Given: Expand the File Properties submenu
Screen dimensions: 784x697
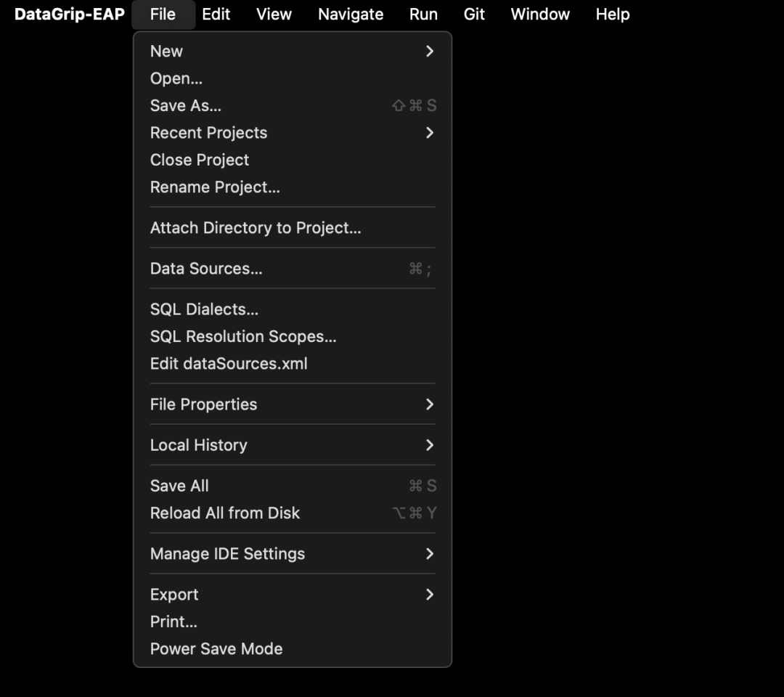Looking at the screenshot, I should (x=293, y=404).
